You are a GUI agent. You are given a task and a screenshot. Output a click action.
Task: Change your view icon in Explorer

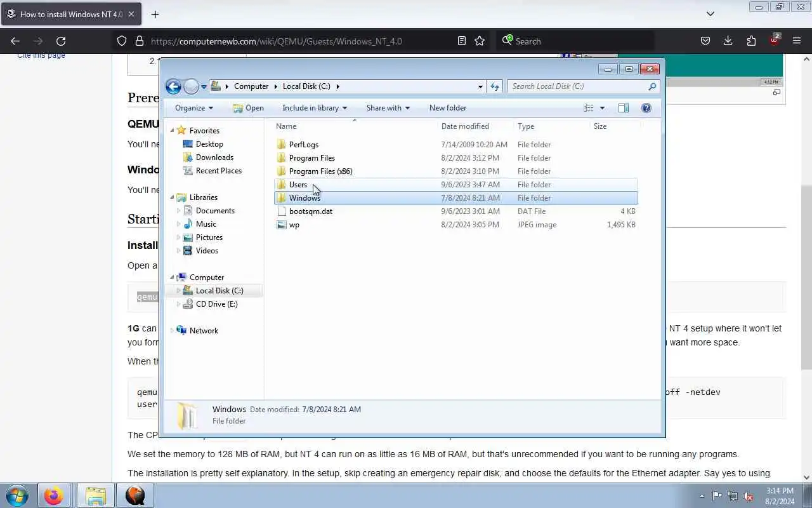(589, 108)
